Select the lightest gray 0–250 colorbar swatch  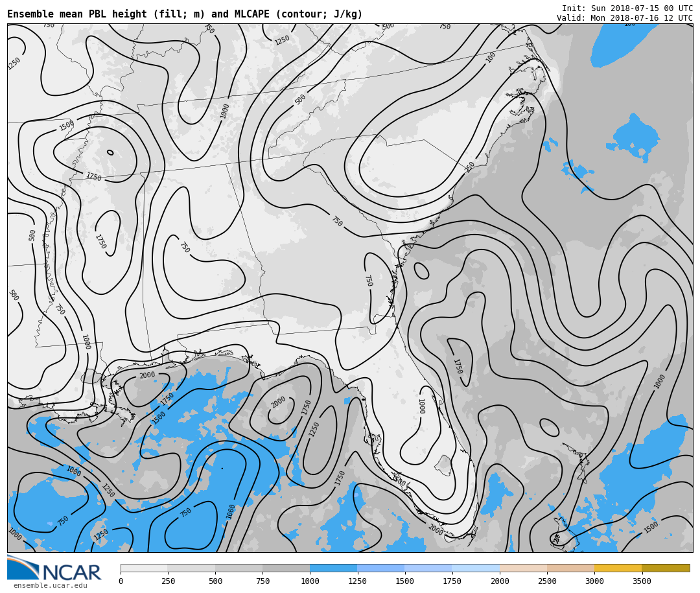(144, 568)
